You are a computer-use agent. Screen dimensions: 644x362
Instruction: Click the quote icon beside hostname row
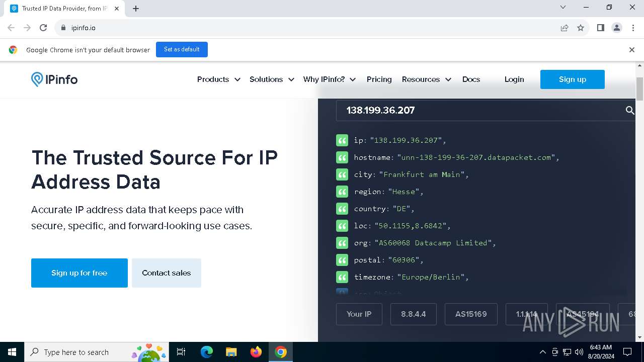pos(342,157)
